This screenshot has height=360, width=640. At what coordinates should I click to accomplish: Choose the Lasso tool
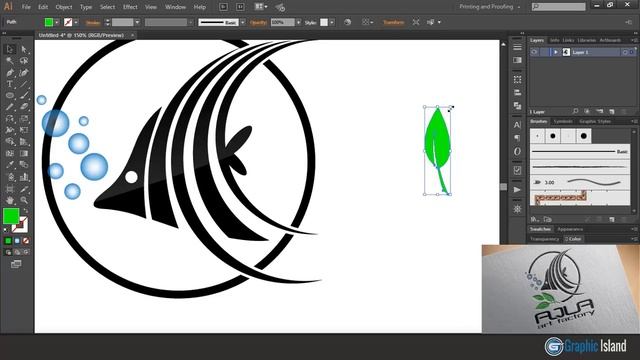pos(24,61)
